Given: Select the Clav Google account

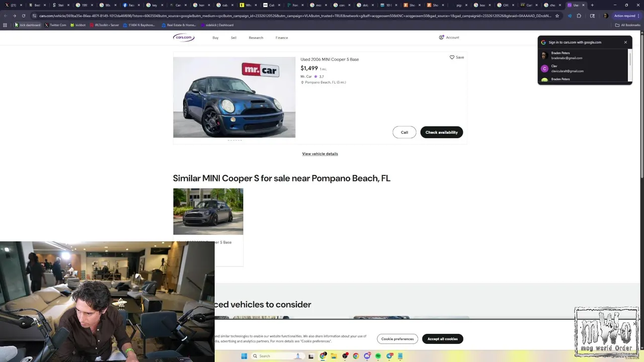Looking at the screenshot, I should 584,68.
